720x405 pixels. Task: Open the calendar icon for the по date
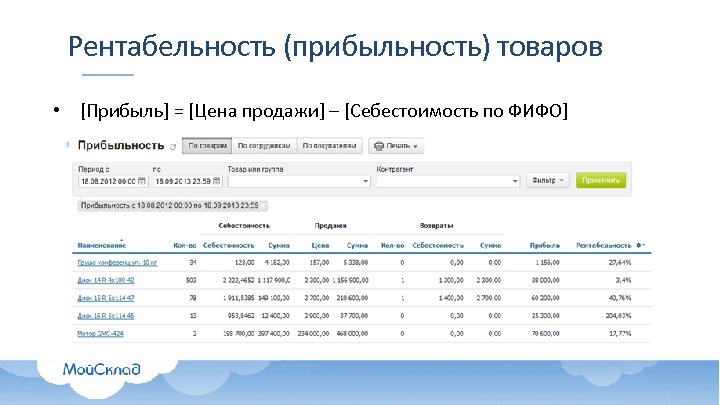[217, 181]
